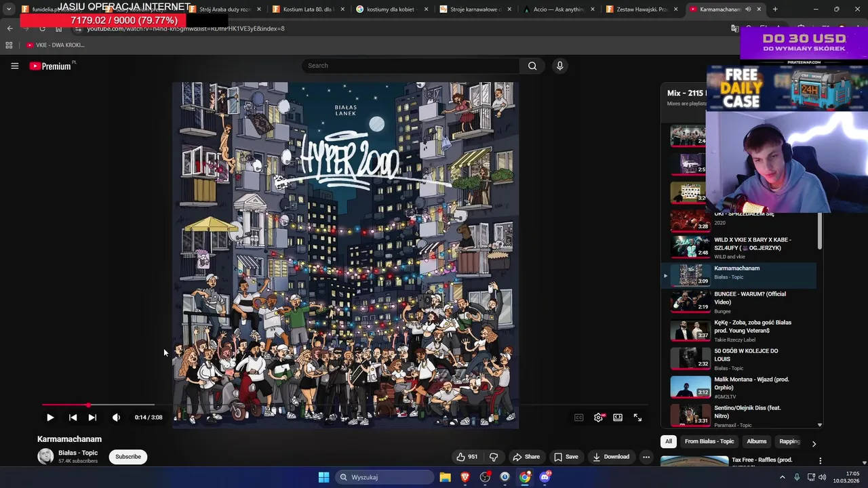Play WILD X VKIE X BARY X KABE track
Image resolution: width=868 pixels, height=488 pixels.
click(739, 248)
